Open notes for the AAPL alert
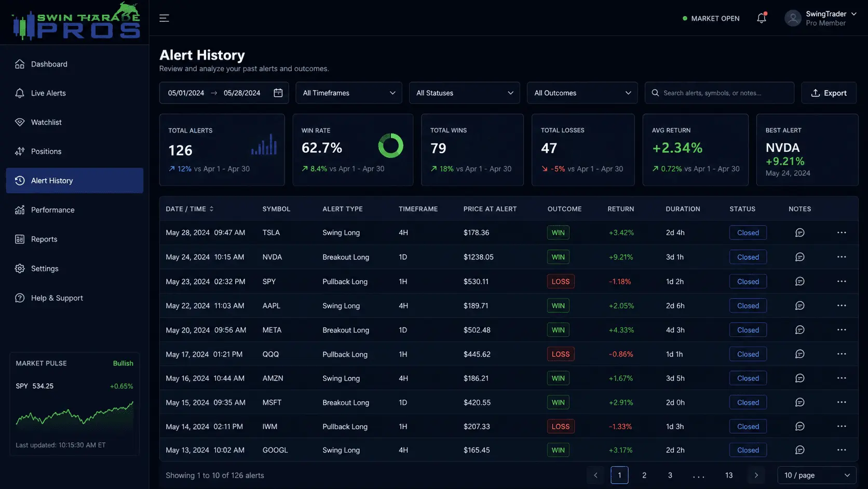 [x=799, y=306]
